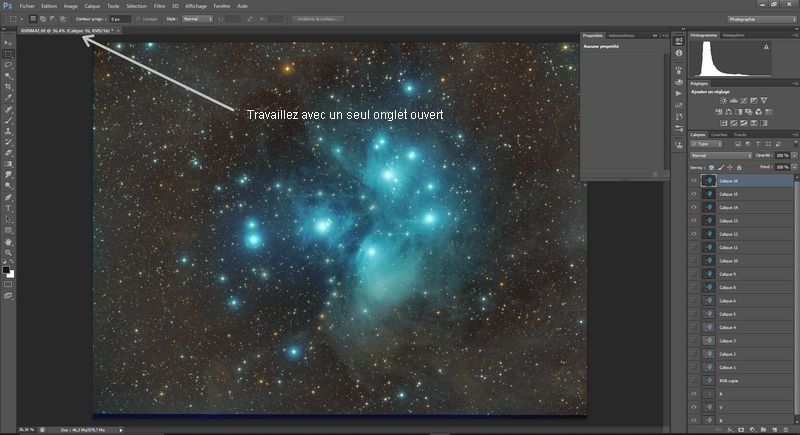Select the Zoom magnifier tool

coord(8,252)
